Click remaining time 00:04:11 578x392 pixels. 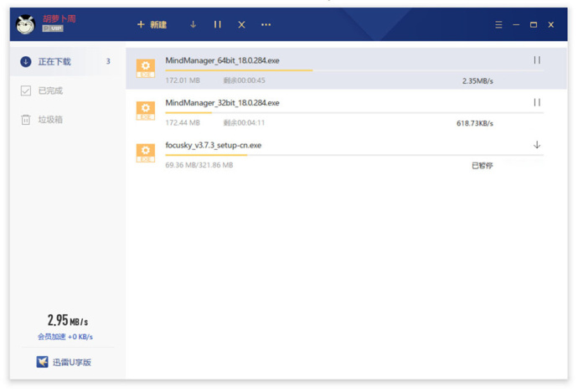pos(244,122)
